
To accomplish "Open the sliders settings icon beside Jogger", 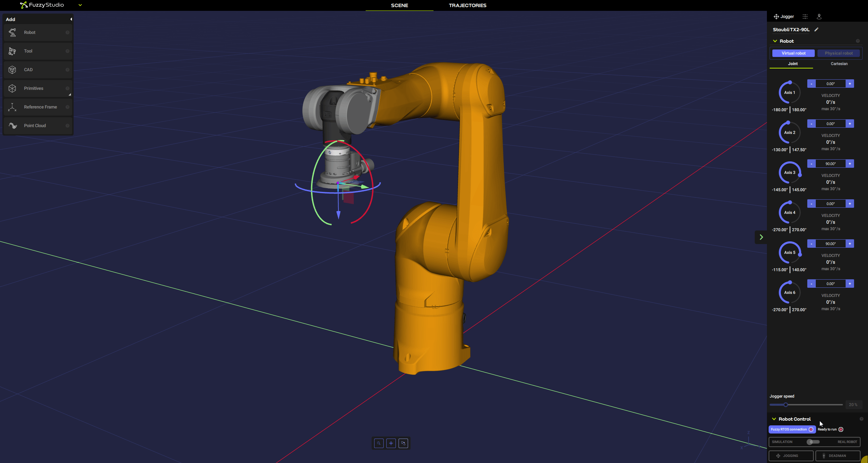I will click(805, 17).
